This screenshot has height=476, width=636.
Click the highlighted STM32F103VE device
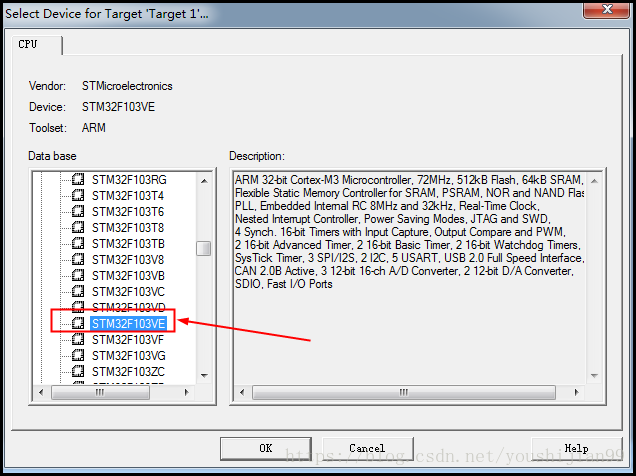(x=128, y=324)
